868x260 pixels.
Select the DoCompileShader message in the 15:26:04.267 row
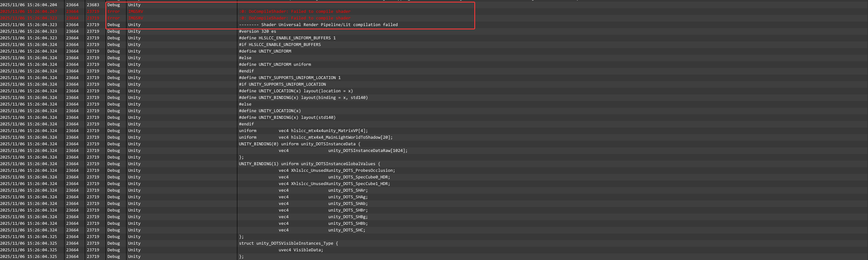[295, 12]
